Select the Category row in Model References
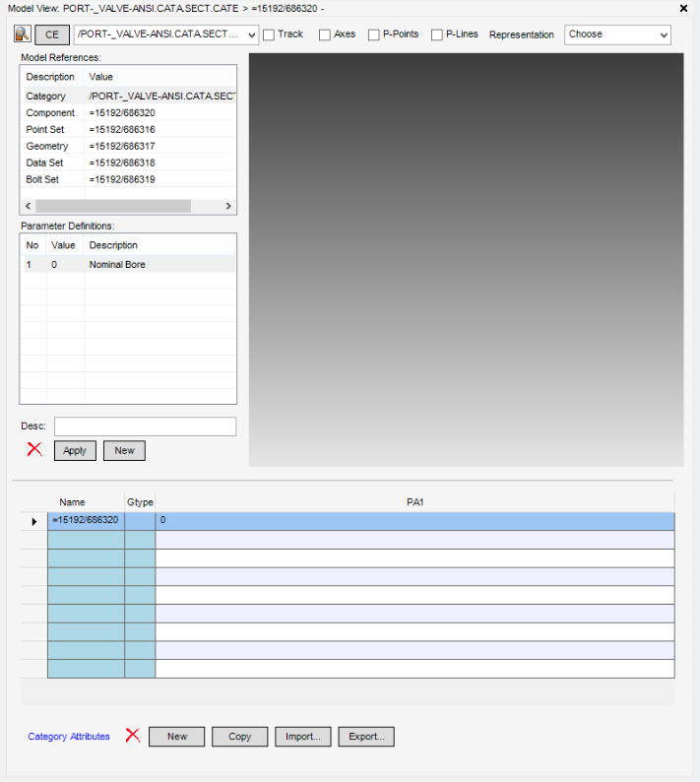 click(128, 96)
